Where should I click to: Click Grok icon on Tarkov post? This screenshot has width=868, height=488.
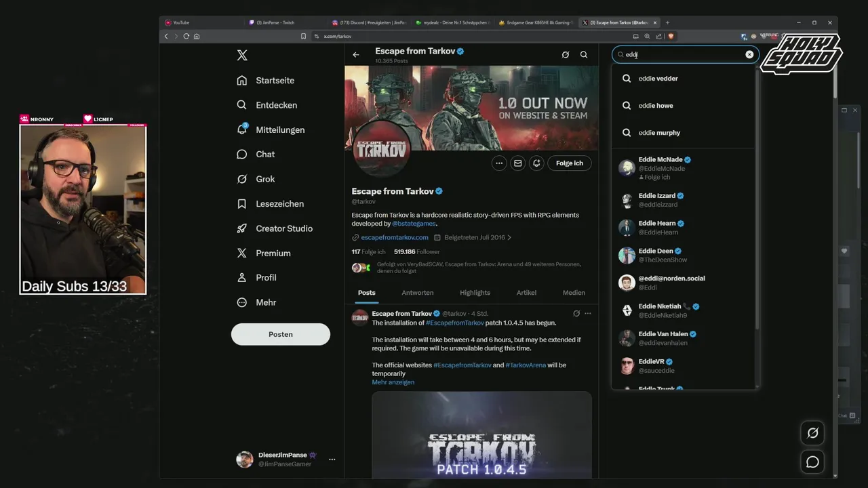pos(576,314)
